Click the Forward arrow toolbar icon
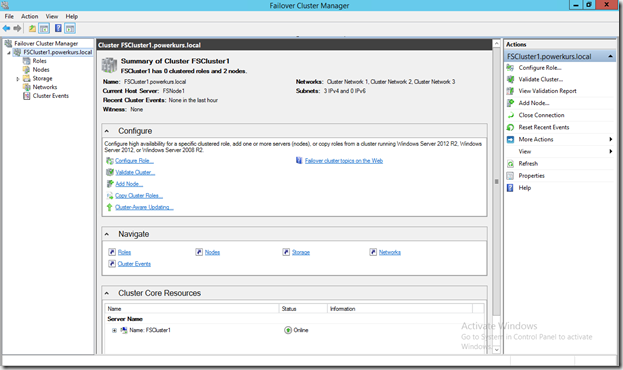623x370 pixels. point(17,28)
